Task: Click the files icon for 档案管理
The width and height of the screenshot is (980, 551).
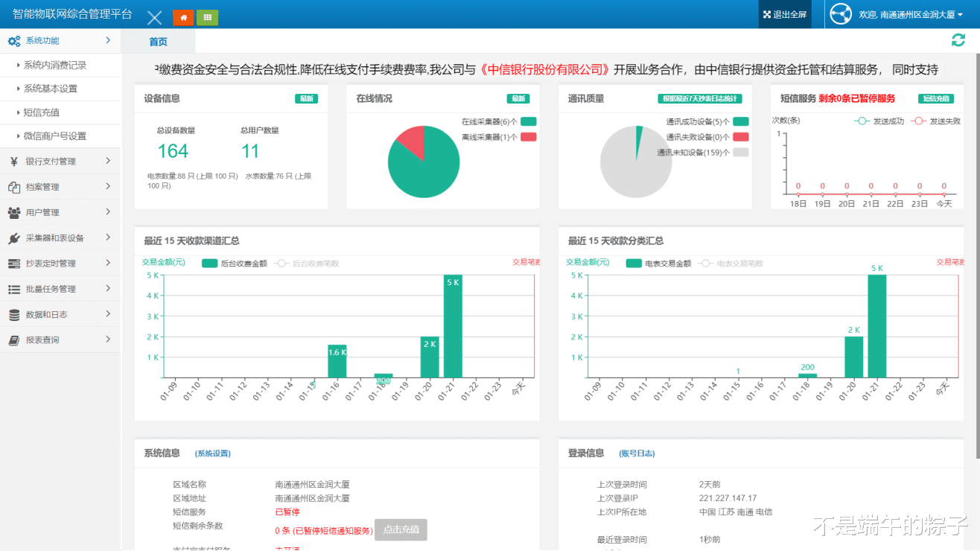Action: click(x=13, y=187)
